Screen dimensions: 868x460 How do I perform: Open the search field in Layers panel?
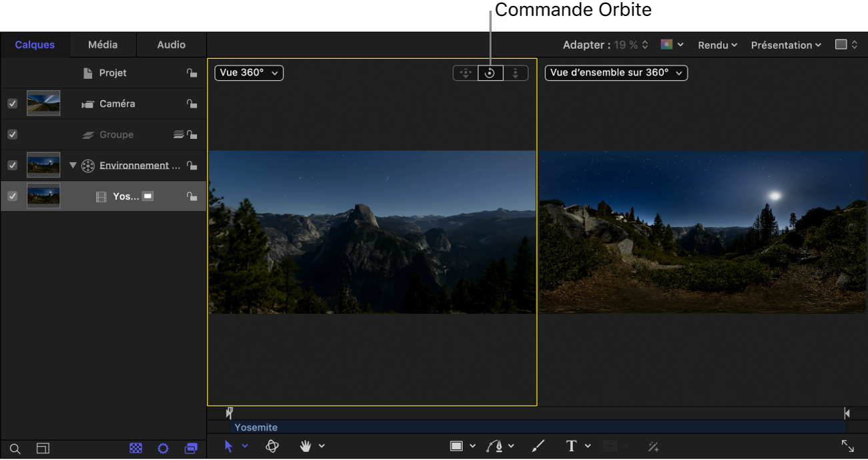click(x=15, y=449)
